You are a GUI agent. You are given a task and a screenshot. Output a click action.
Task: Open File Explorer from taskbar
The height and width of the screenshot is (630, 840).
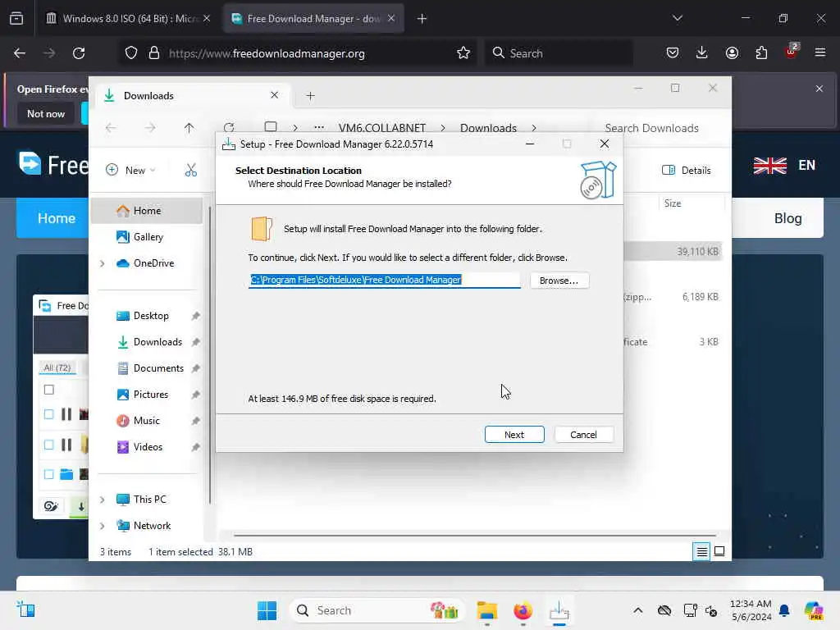pyautogui.click(x=487, y=610)
